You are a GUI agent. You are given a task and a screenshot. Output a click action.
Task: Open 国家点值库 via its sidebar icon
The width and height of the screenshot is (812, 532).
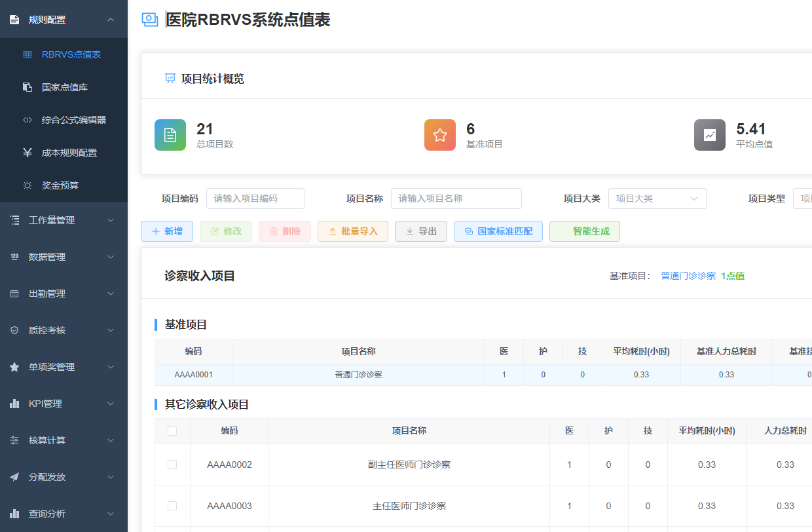[x=28, y=86]
